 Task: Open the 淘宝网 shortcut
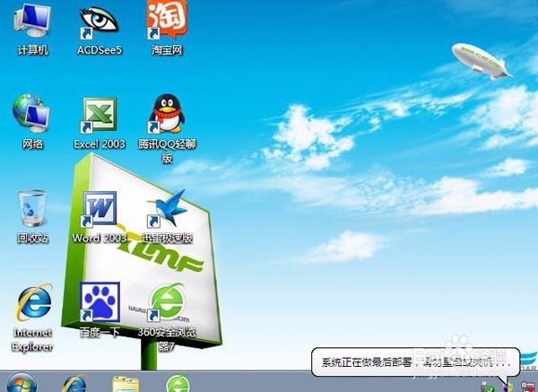[x=167, y=28]
